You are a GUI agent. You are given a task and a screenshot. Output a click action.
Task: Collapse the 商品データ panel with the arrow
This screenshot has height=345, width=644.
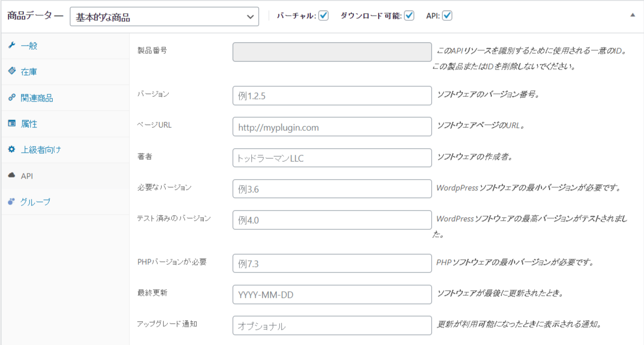(x=632, y=15)
